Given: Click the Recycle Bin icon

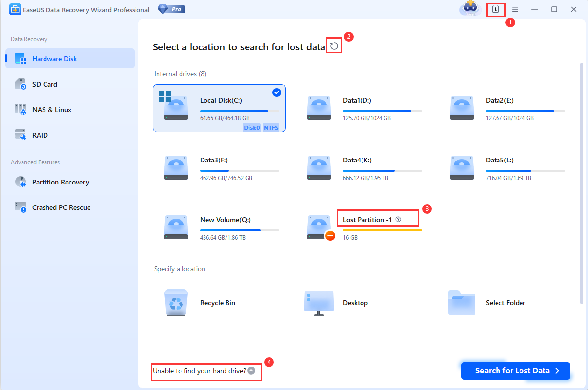Looking at the screenshot, I should pos(176,303).
